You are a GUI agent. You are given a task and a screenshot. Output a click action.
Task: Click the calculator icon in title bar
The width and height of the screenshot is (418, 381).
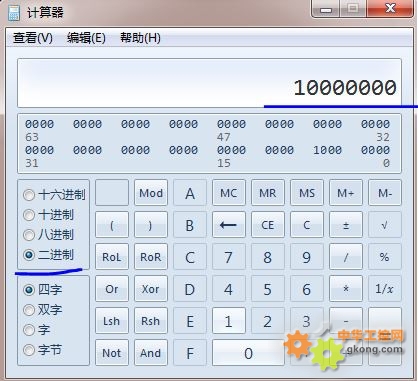click(x=14, y=12)
